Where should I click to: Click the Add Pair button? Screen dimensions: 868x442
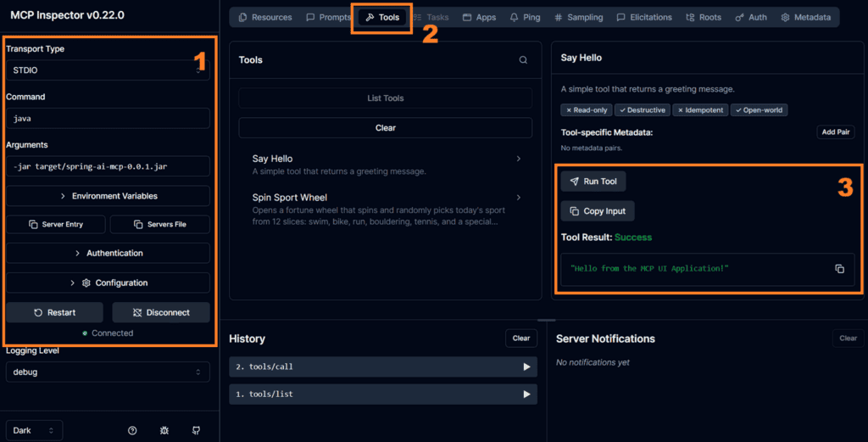pos(835,131)
